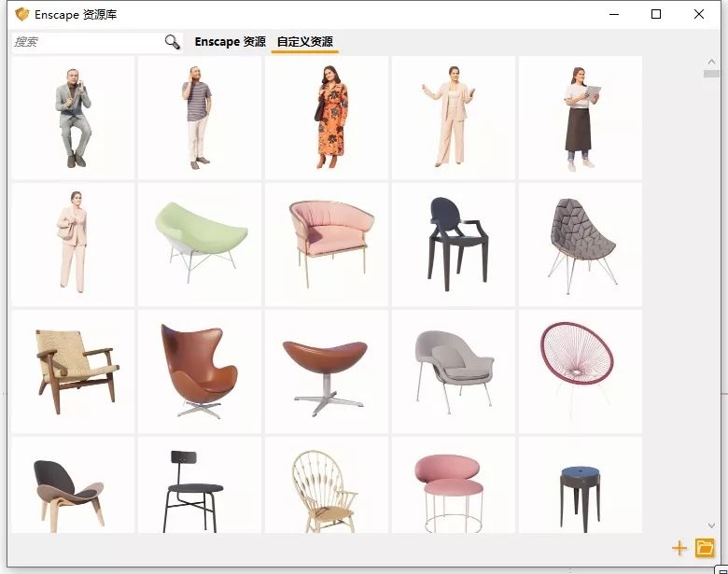Select the seated man in gray suit
The height and width of the screenshot is (574, 728).
(73, 118)
